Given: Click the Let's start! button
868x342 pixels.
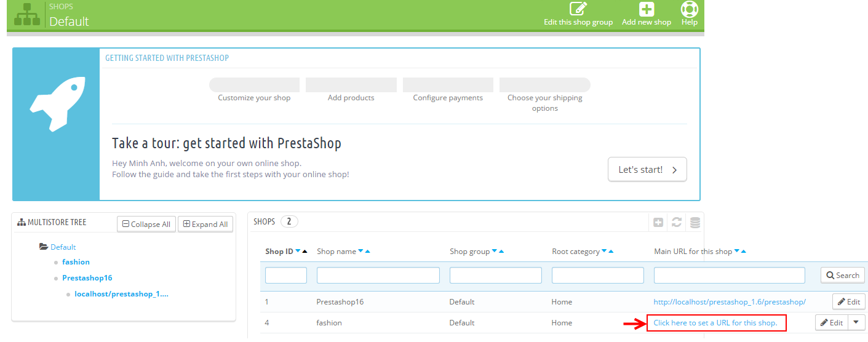Looking at the screenshot, I should 647,169.
